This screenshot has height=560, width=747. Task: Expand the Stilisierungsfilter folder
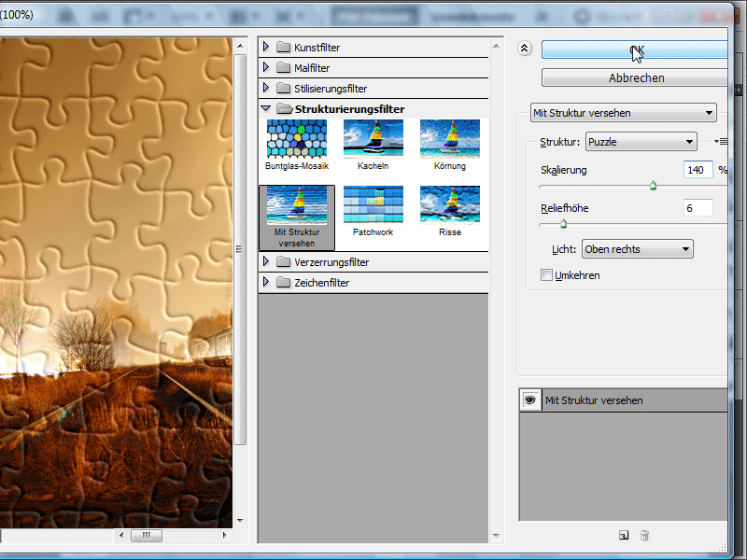(266, 88)
